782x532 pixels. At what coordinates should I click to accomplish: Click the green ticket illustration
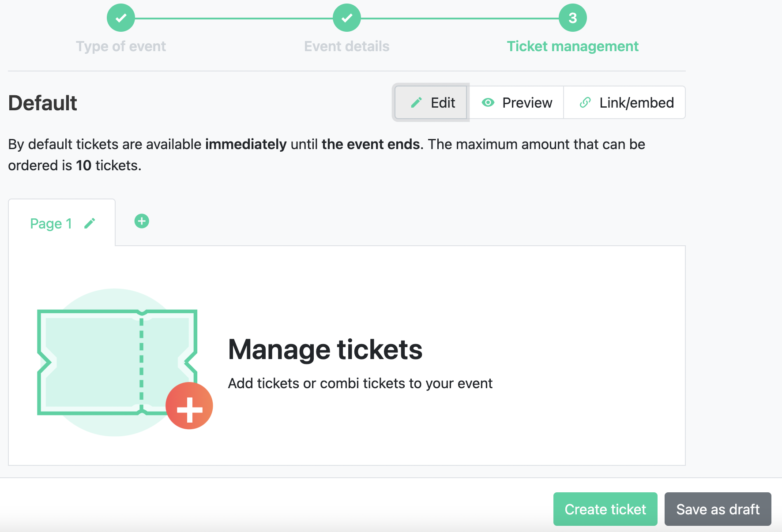pos(117,362)
